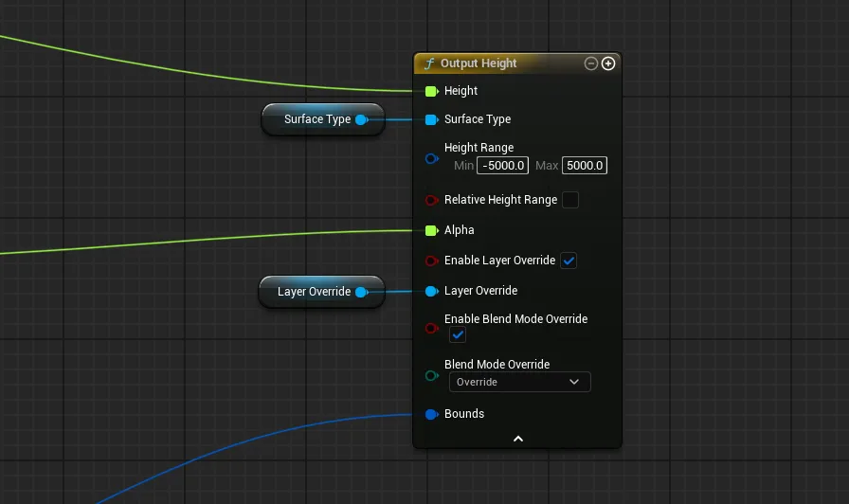Select the Layer Override variable node
Viewport: 849px width, 504px height.
click(x=313, y=292)
